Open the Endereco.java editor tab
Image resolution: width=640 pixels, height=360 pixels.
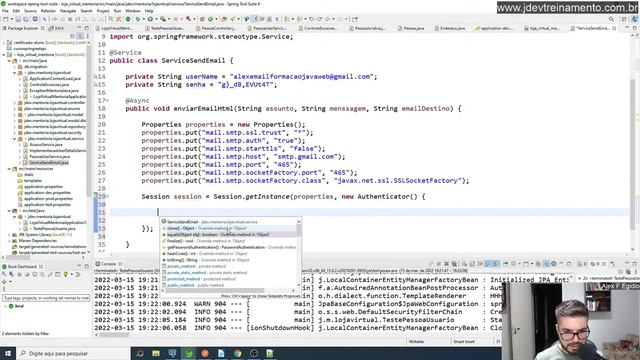pyautogui.click(x=449, y=28)
